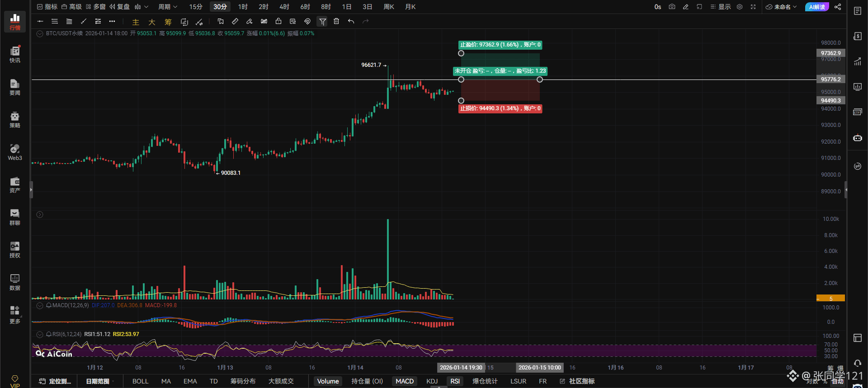Open the 高级 advanced button
Viewport: 868px width, 388px height.
pyautogui.click(x=71, y=7)
